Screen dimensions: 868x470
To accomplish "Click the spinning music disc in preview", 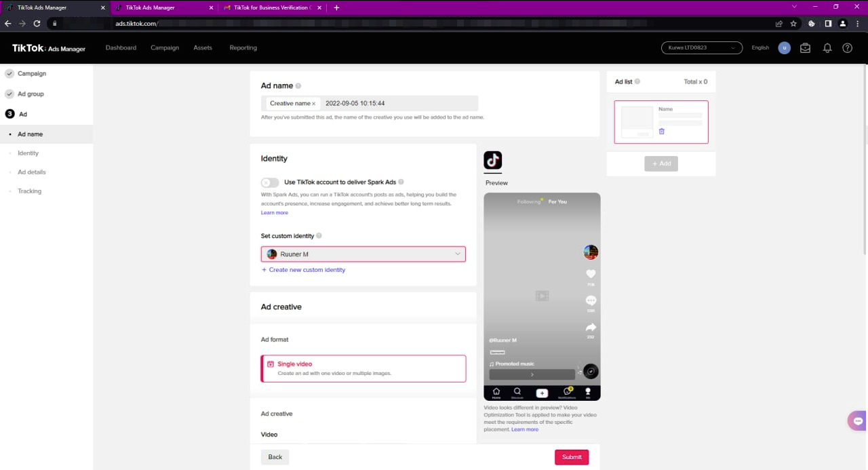I will tap(591, 371).
